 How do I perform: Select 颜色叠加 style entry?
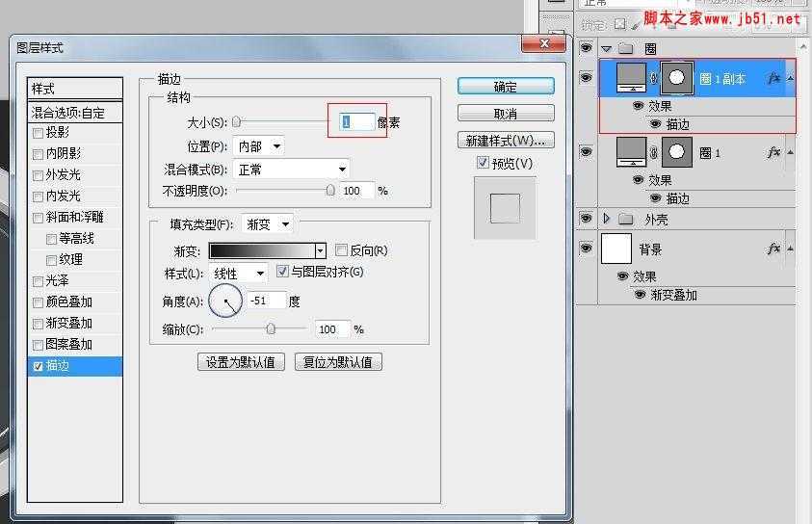pos(75,302)
